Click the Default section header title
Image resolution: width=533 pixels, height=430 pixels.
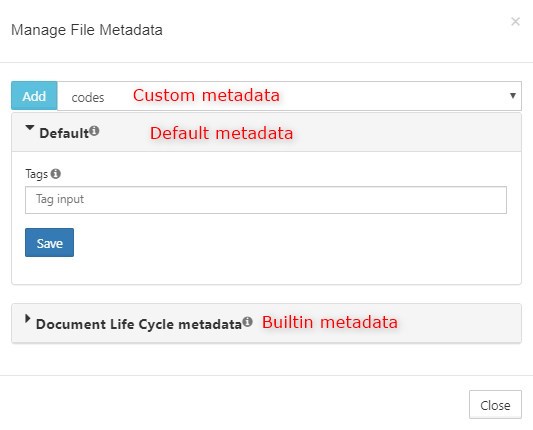pyautogui.click(x=64, y=133)
